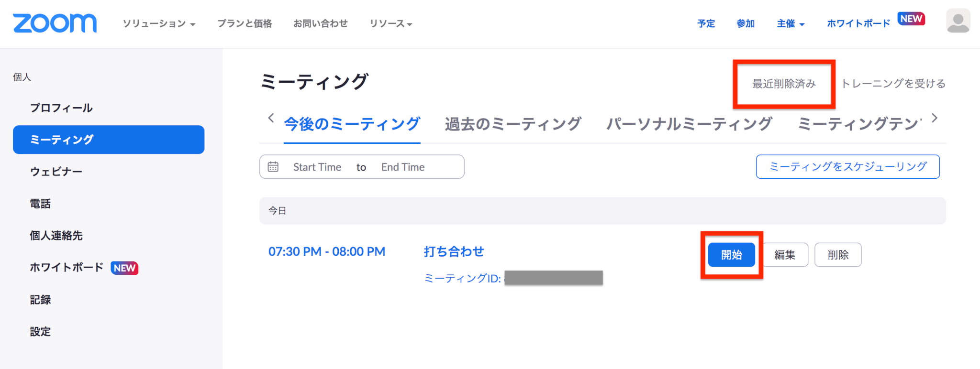
Task: Open ホワイトボード in left sidebar
Action: [67, 268]
